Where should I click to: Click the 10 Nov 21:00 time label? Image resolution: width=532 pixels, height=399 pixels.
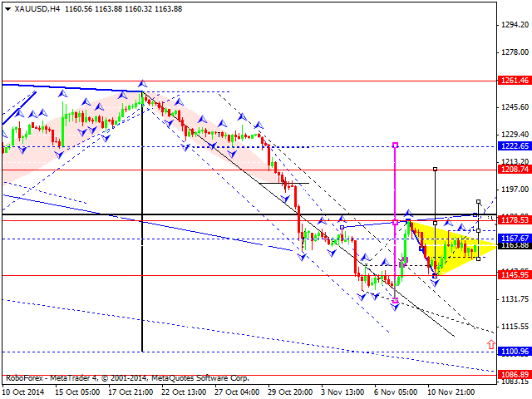pos(451,392)
